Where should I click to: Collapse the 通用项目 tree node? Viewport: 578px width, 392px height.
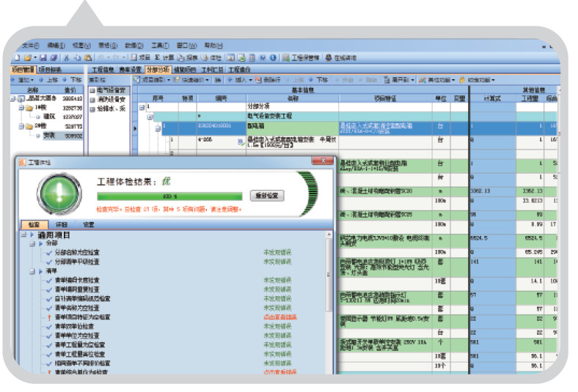tap(23, 235)
